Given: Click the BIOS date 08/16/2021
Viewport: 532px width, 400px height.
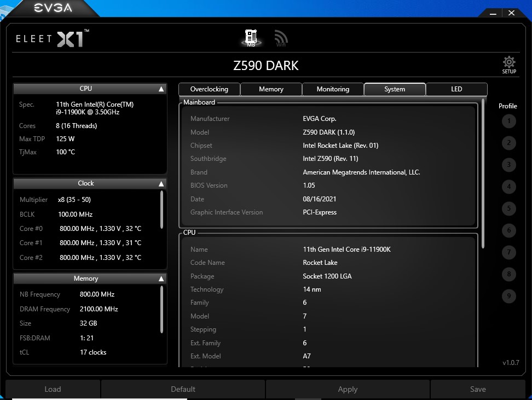Looking at the screenshot, I should click(319, 199).
